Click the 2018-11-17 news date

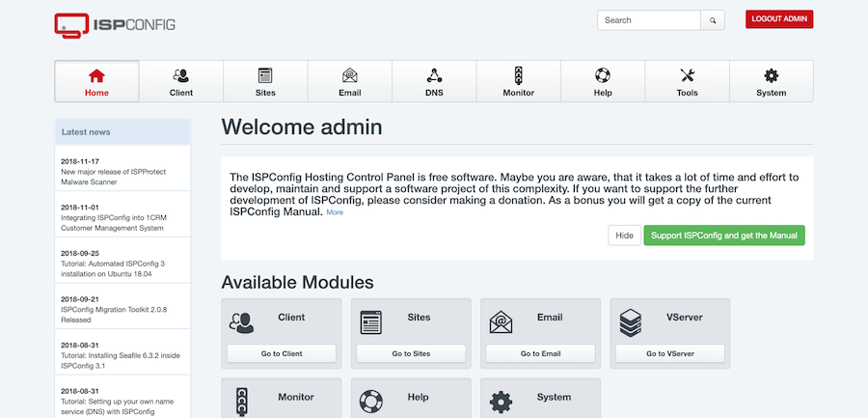[80, 161]
